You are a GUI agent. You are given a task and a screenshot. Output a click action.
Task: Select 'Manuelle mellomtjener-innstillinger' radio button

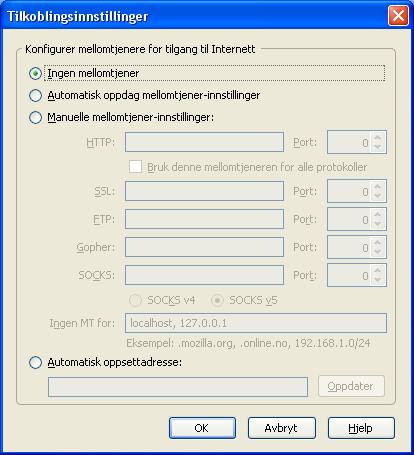35,118
